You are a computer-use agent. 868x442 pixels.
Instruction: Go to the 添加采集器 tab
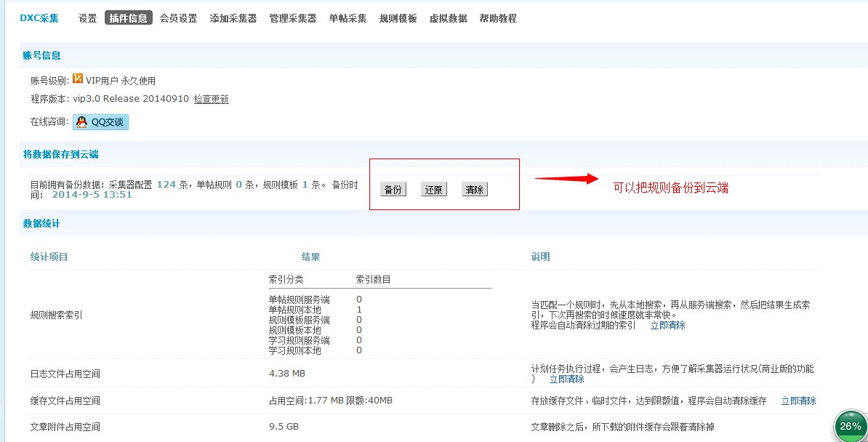click(x=233, y=18)
